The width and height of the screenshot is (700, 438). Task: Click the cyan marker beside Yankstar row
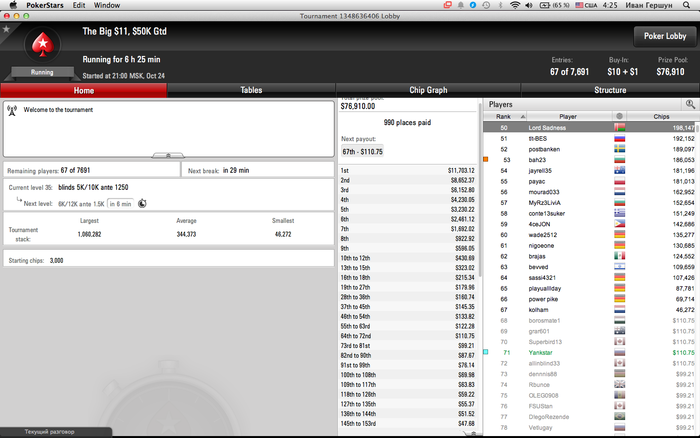tap(486, 352)
